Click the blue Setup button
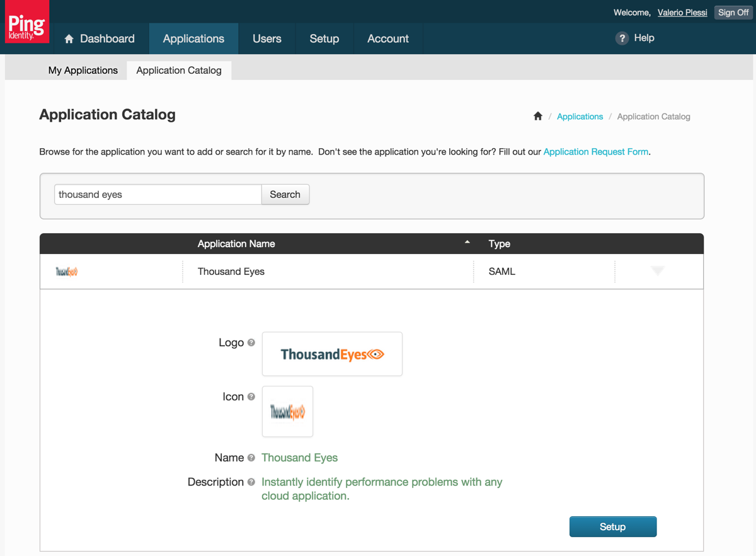Screen dimensions: 756x556 613,526
